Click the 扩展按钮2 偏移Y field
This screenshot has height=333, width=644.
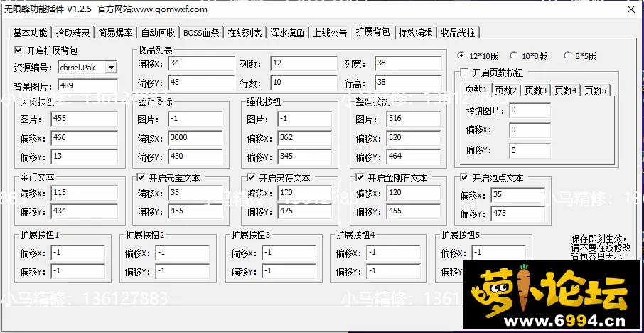click(x=183, y=271)
